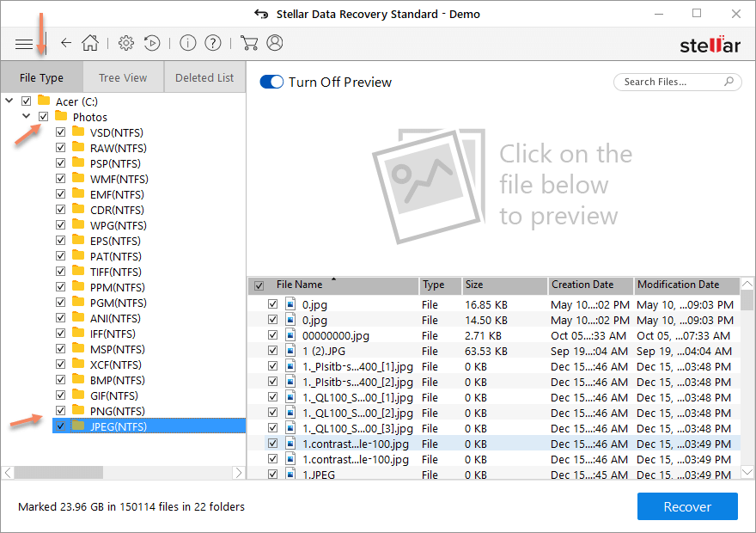Open the RAW(NTFS) folder
The height and width of the screenshot is (533, 756).
tap(119, 148)
